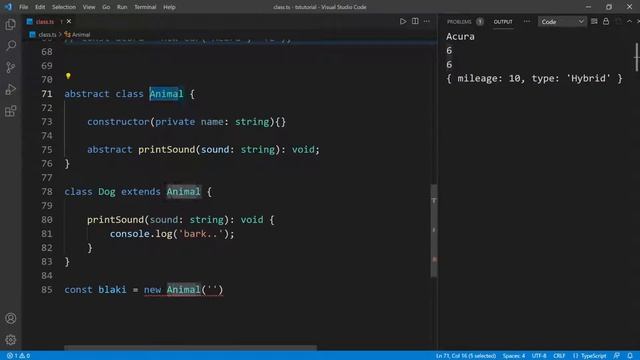The height and width of the screenshot is (360, 640).
Task: Change encoding via UTF-8
Action: tap(539, 356)
